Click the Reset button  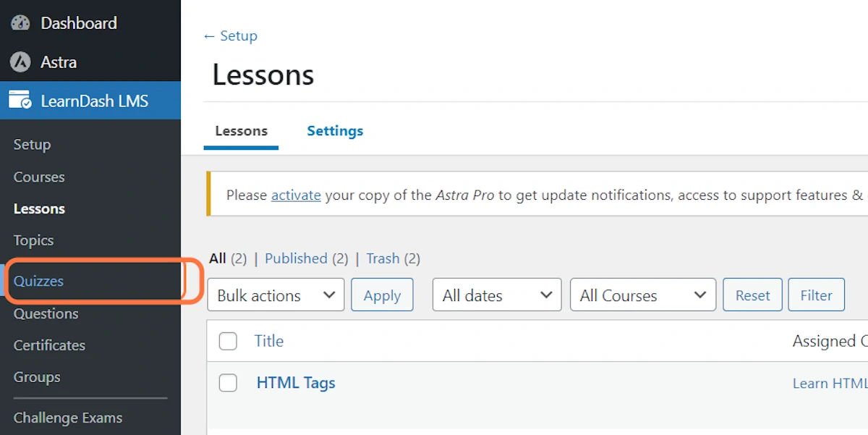tap(752, 295)
